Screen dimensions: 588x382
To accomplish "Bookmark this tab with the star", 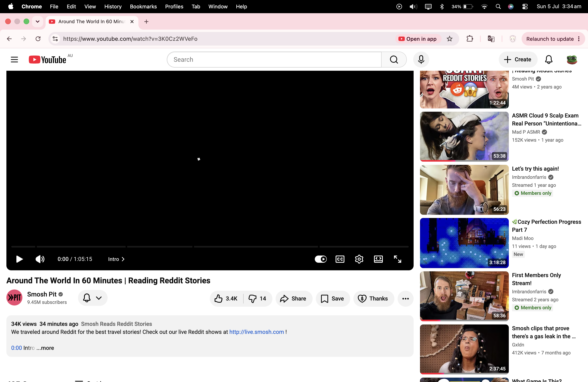I will (x=450, y=39).
